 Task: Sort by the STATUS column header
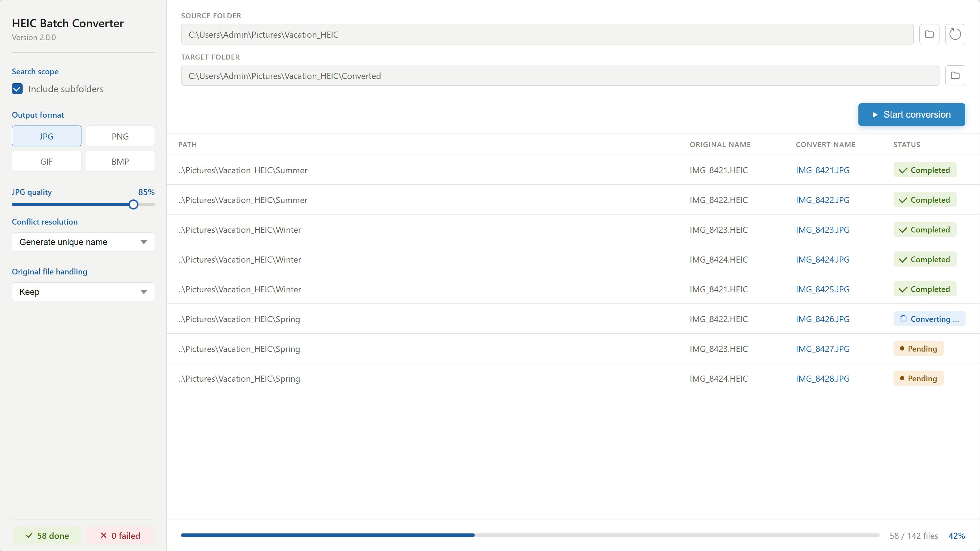(x=906, y=145)
